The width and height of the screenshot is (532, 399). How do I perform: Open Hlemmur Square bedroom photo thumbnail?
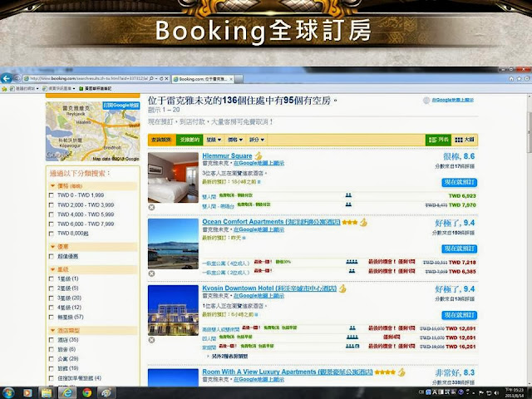tap(173, 177)
